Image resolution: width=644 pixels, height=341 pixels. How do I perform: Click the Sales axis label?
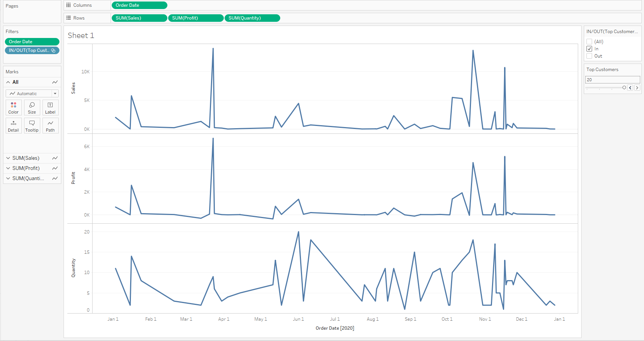[x=73, y=88]
